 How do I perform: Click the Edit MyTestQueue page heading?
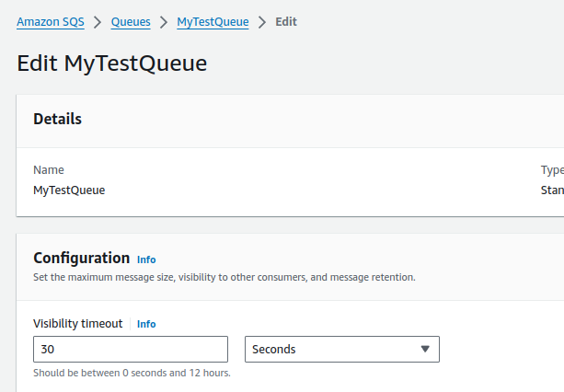(111, 63)
